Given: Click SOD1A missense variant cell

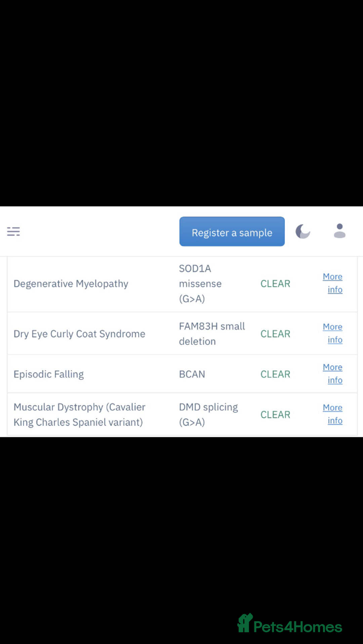Looking at the screenshot, I should [x=200, y=284].
